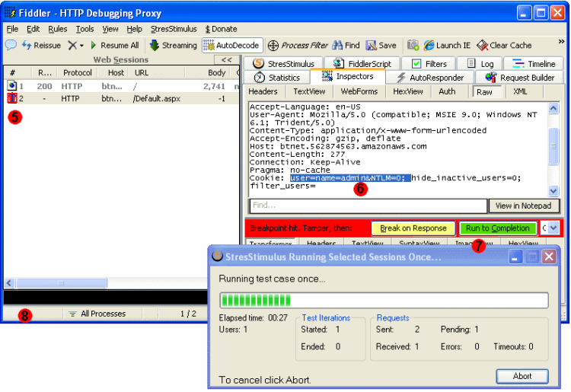Collapse the Web Sessions panel

click(x=227, y=59)
